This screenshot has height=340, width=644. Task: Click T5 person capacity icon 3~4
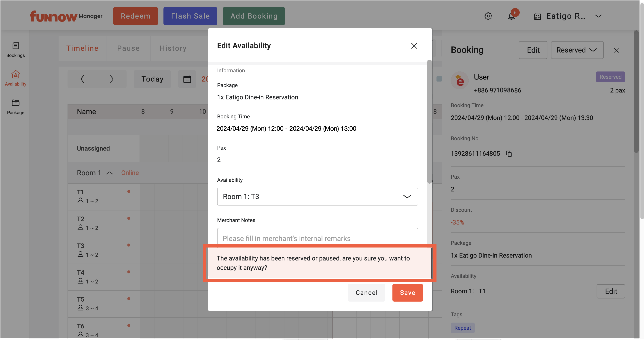pyautogui.click(x=80, y=308)
